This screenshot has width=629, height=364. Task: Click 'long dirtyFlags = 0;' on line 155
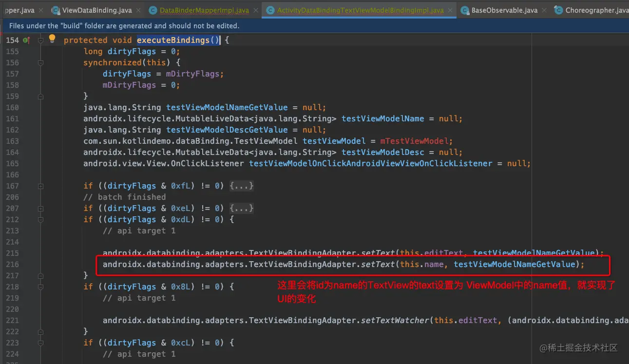[132, 51]
